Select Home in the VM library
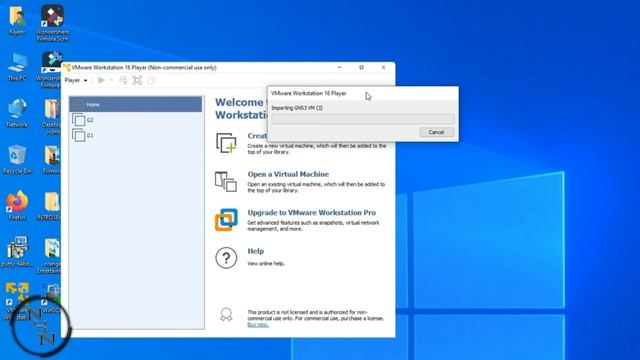The height and width of the screenshot is (360, 640). pos(136,104)
